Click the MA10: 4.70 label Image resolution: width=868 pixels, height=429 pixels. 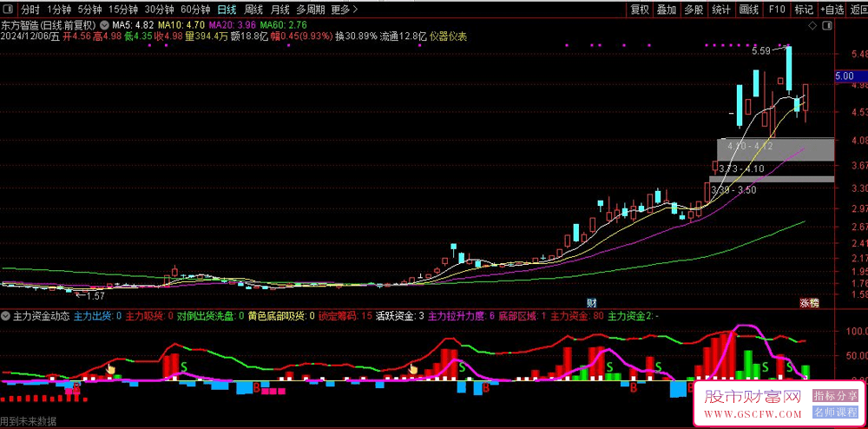pos(181,25)
